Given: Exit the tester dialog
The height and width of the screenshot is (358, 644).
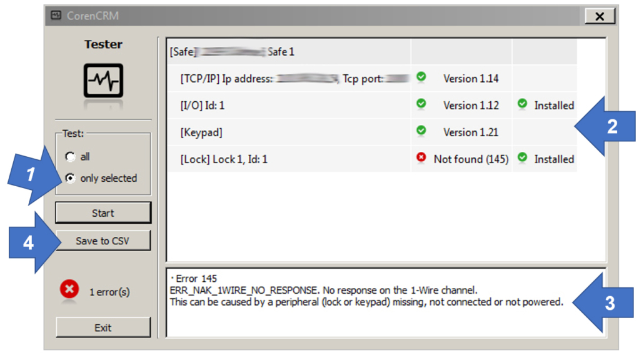Looking at the screenshot, I should tap(103, 327).
